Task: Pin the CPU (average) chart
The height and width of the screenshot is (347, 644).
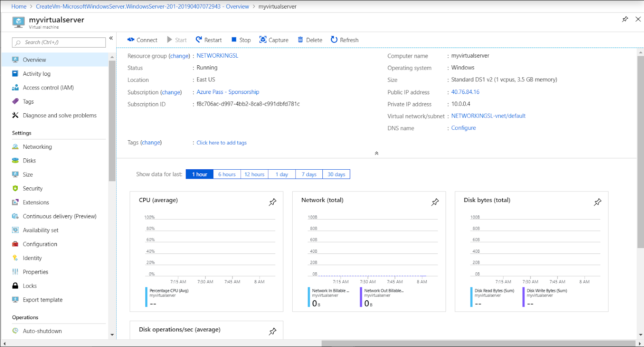Action: tap(272, 202)
